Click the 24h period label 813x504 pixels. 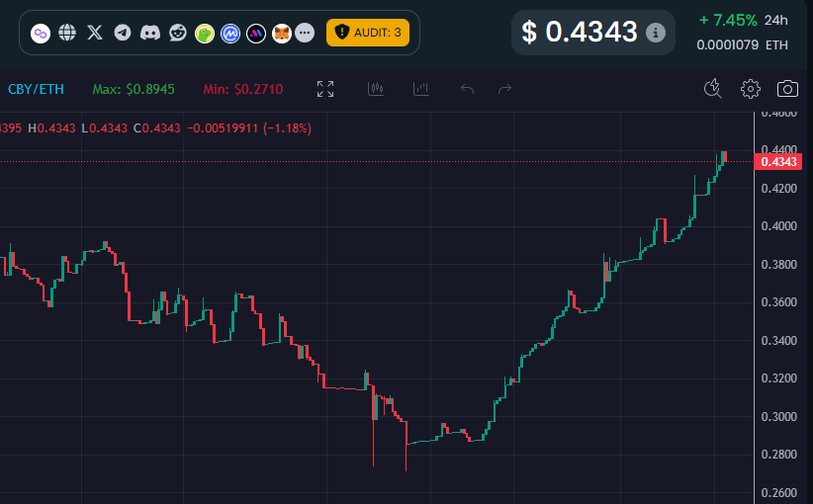click(x=776, y=20)
